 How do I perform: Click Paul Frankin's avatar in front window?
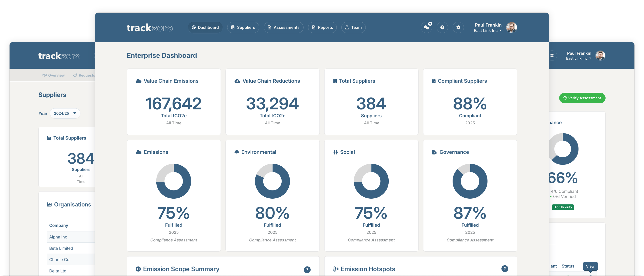tap(511, 27)
